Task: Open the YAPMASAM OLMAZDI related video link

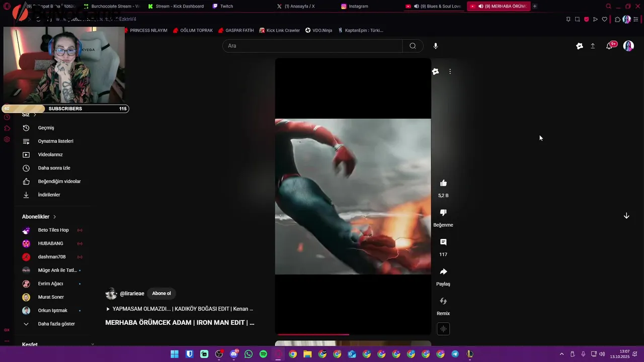Action: [x=180, y=309]
